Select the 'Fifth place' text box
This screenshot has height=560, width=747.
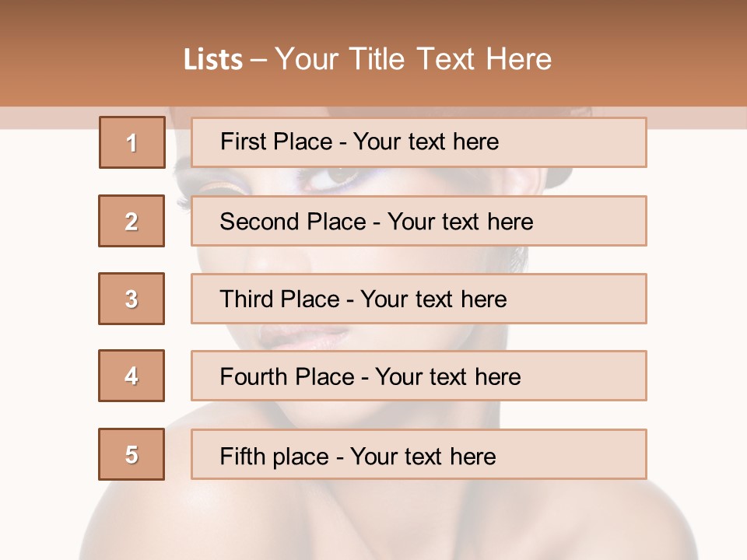(419, 454)
